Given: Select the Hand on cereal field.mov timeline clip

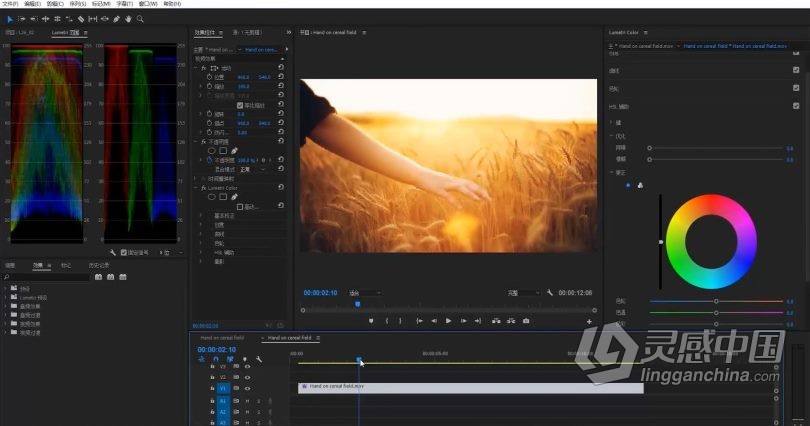Looking at the screenshot, I should click(x=471, y=388).
